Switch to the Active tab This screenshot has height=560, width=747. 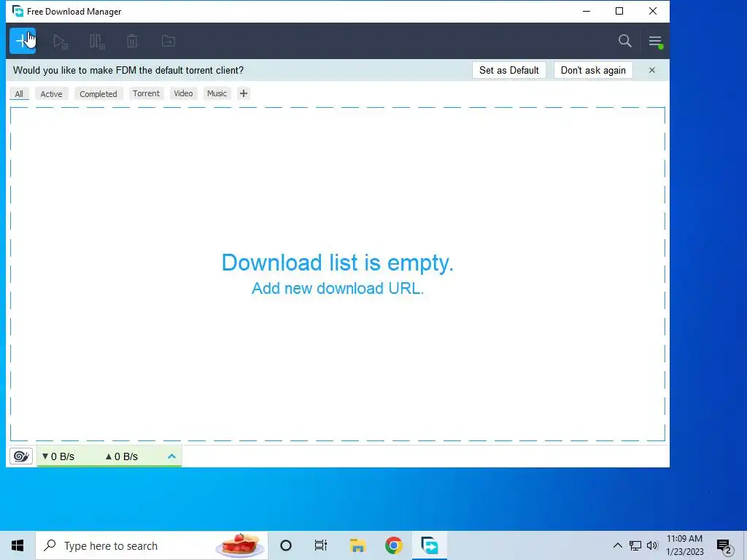coord(52,94)
